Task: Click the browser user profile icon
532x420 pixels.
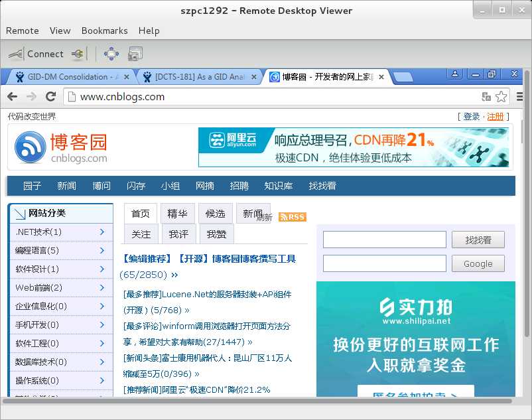Action: click(x=455, y=74)
